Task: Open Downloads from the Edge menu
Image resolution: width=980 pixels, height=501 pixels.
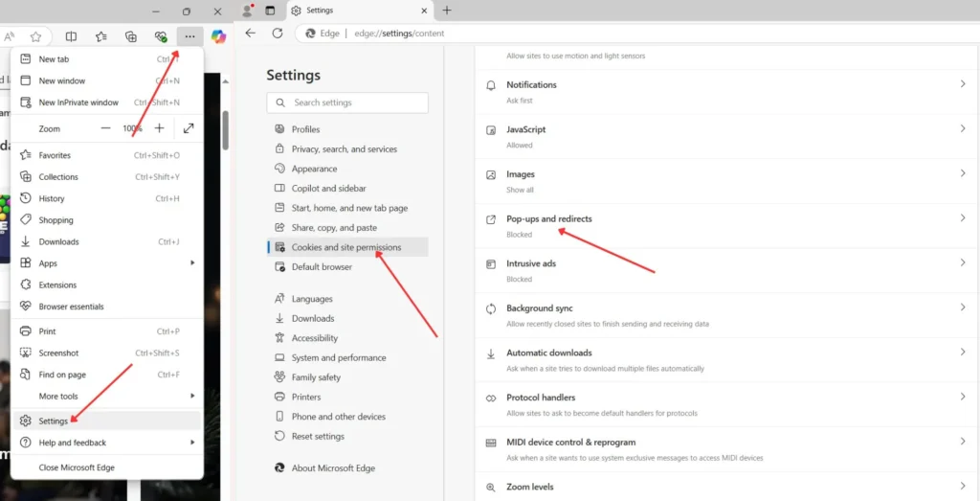Action: (x=107, y=241)
